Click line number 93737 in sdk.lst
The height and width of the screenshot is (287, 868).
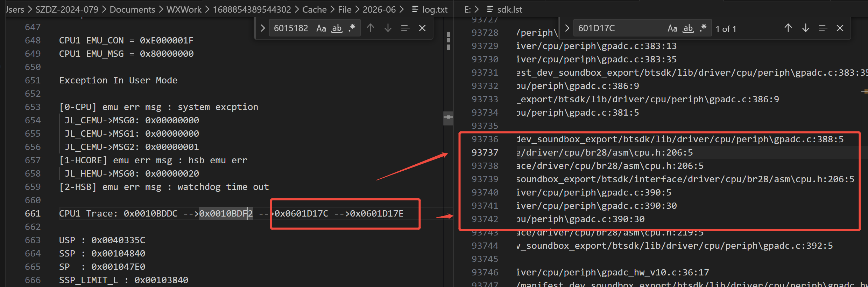pyautogui.click(x=485, y=152)
